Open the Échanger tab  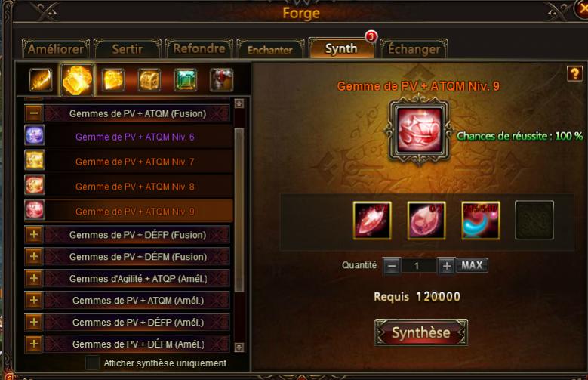tap(414, 49)
